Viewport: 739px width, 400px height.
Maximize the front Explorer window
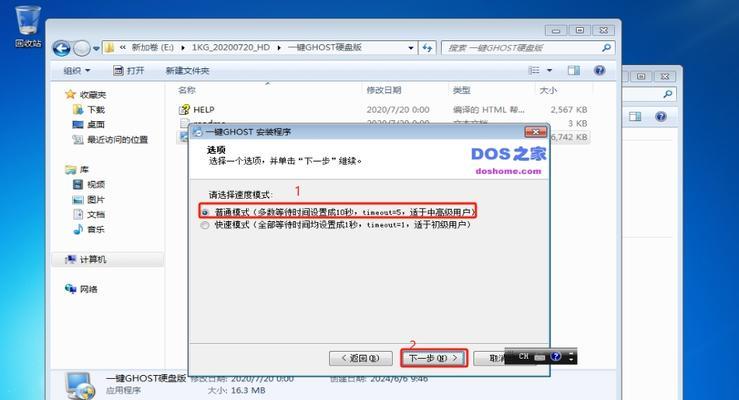pos(580,31)
